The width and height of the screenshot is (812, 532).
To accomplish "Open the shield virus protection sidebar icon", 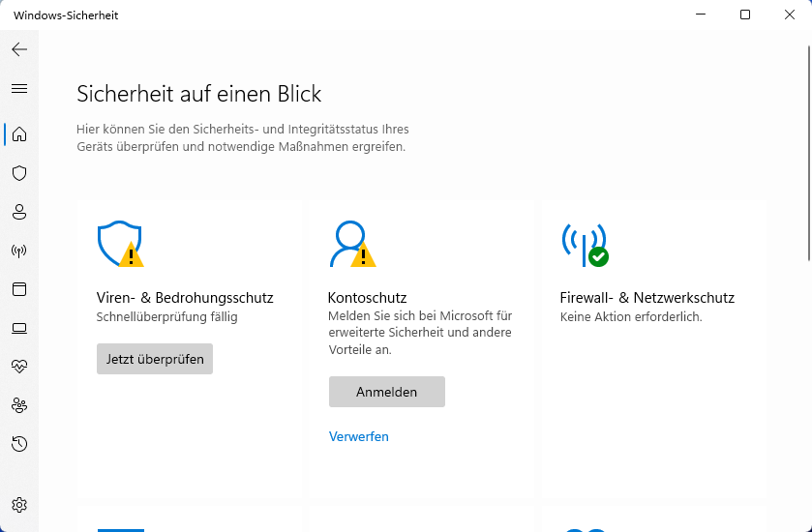I will tap(19, 173).
